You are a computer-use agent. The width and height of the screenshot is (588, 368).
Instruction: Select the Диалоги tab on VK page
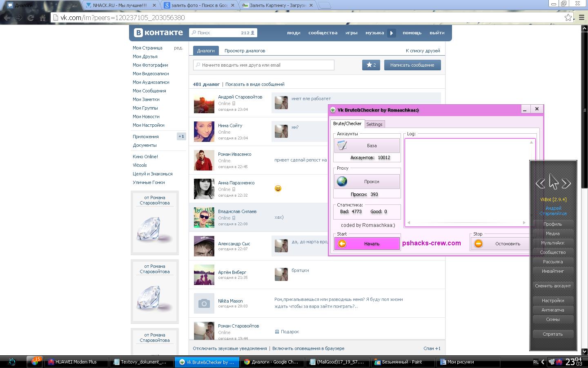click(206, 51)
